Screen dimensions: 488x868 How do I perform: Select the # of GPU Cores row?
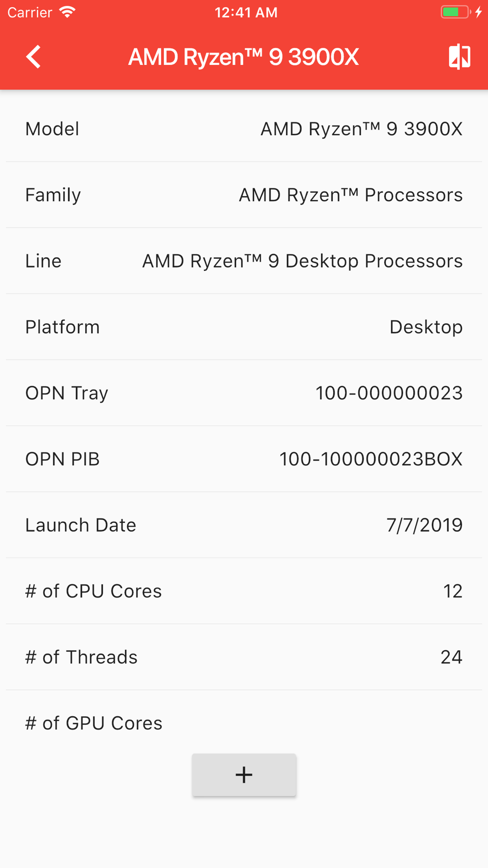coord(244,723)
